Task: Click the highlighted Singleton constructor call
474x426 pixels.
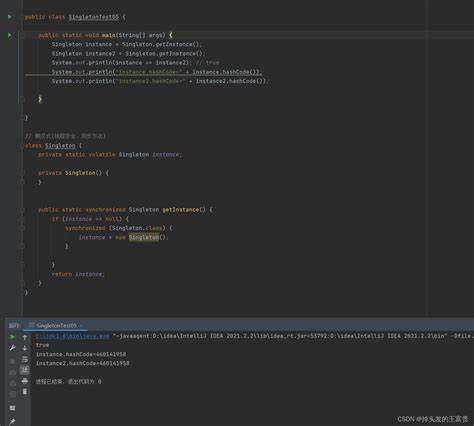Action: [x=144, y=237]
